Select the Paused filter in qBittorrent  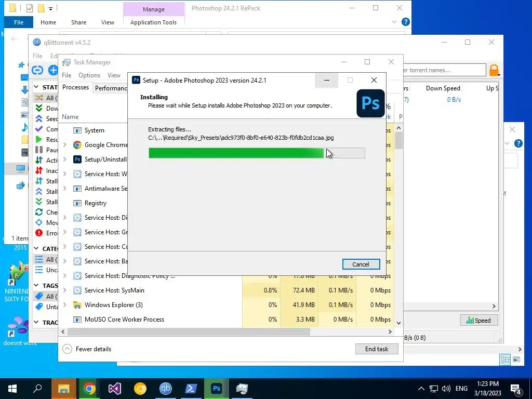[x=47, y=150]
